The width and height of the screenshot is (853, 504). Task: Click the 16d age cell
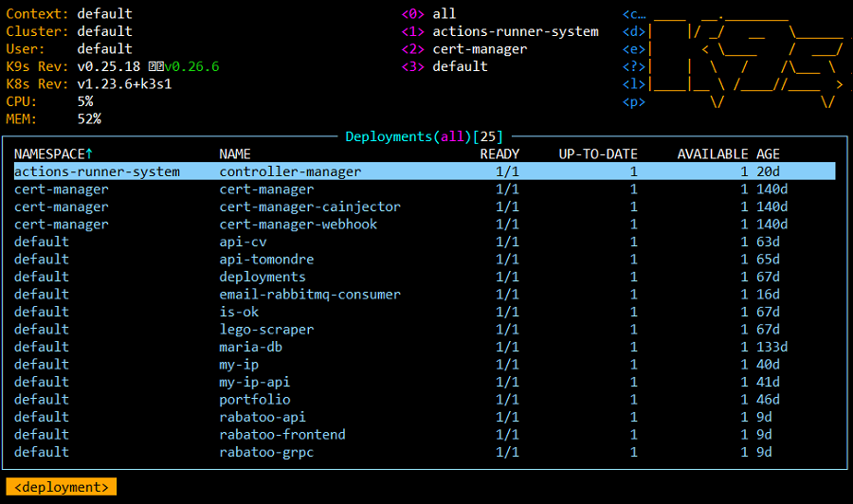tap(768, 294)
